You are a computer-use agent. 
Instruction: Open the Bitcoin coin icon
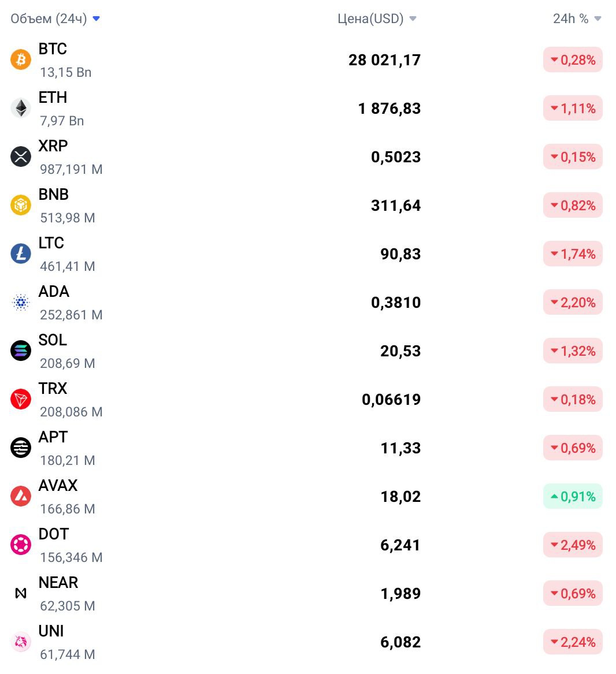pos(21,59)
